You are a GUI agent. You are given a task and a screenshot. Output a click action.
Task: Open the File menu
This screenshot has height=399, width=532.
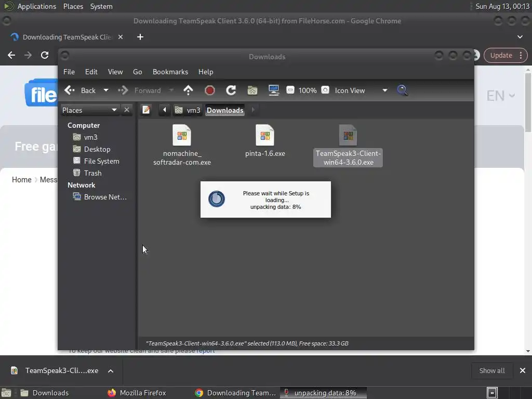(69, 72)
